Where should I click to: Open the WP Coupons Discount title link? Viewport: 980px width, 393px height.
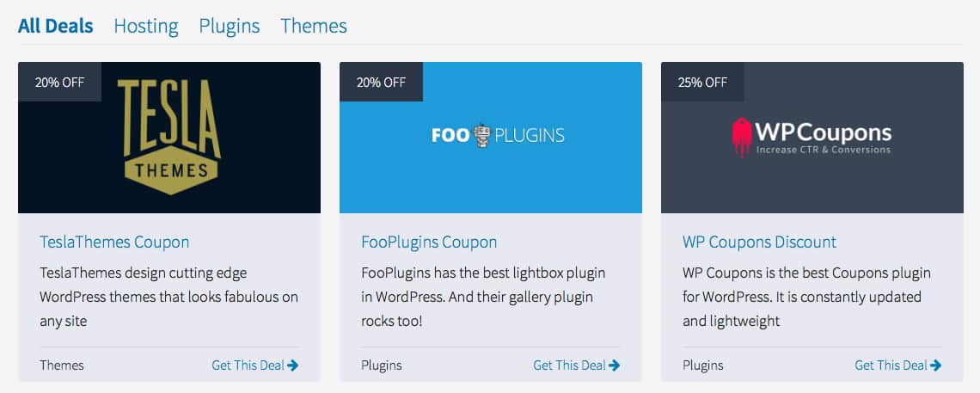759,242
